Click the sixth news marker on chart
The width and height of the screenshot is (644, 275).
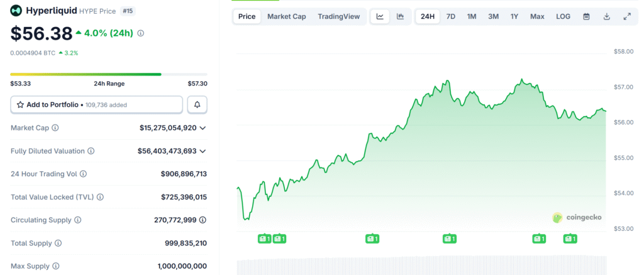coord(570,239)
